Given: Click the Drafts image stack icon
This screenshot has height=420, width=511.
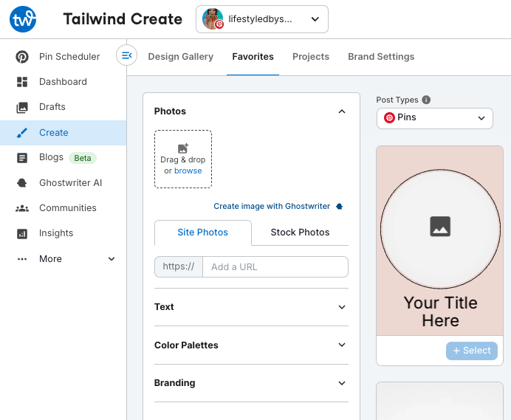Looking at the screenshot, I should 22,107.
